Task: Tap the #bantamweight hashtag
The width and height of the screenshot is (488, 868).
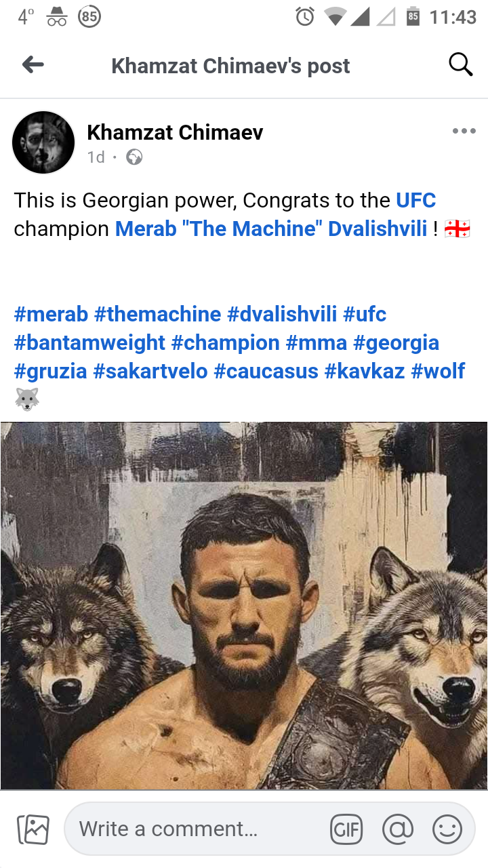Action: (x=89, y=342)
